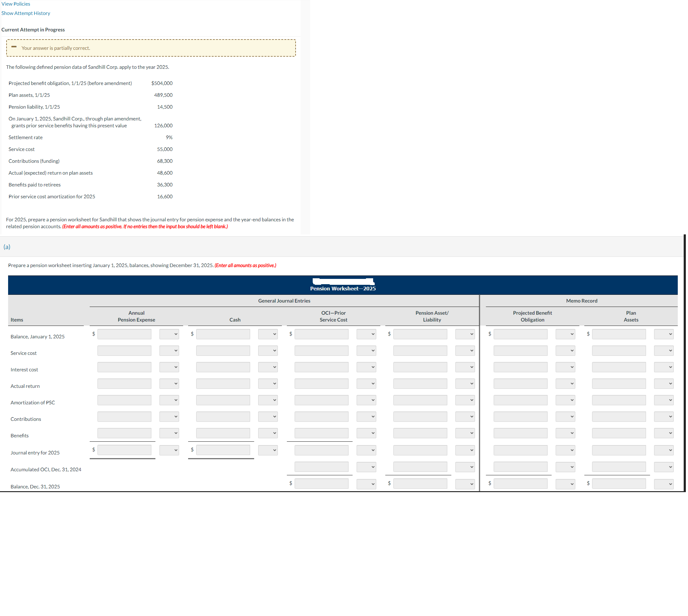Click the Plan Assets input for Actual return
This screenshot has height=616, width=688.
[x=619, y=383]
